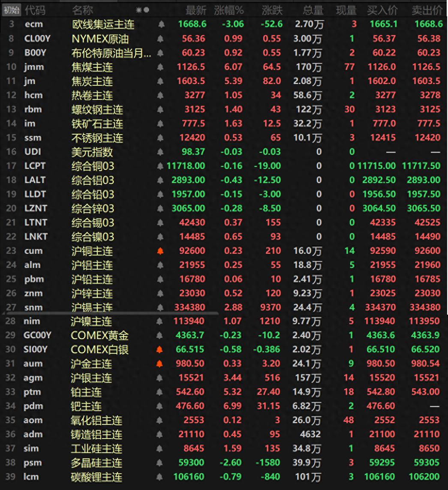The height and width of the screenshot is (490, 448).
Task: Click the 卖出价 column header
Action: (x=427, y=10)
